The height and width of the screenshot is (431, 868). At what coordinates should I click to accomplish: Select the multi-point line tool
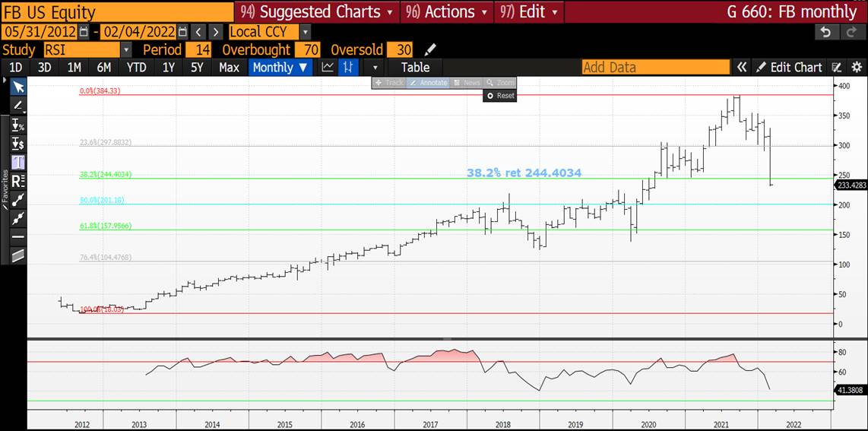coord(18,218)
